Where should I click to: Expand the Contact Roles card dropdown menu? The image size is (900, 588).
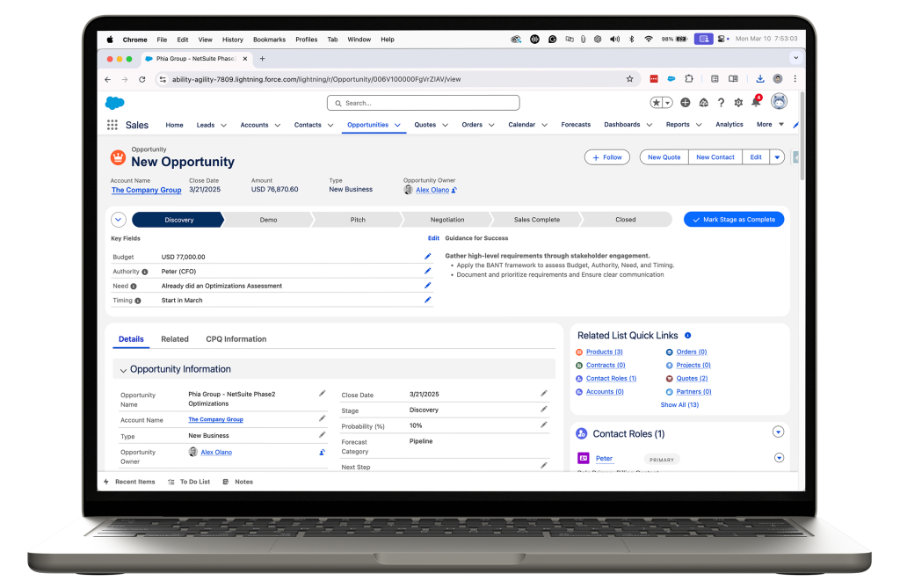coord(777,432)
